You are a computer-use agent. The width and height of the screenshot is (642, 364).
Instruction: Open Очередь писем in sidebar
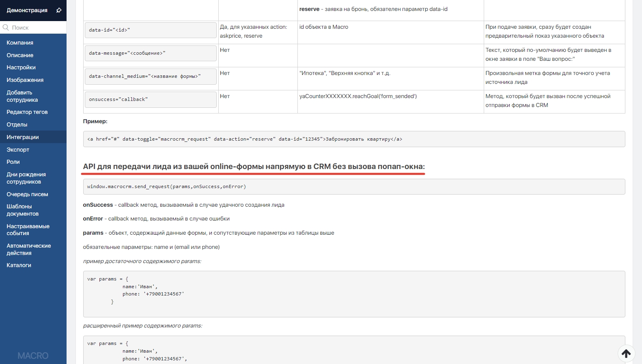pos(27,194)
